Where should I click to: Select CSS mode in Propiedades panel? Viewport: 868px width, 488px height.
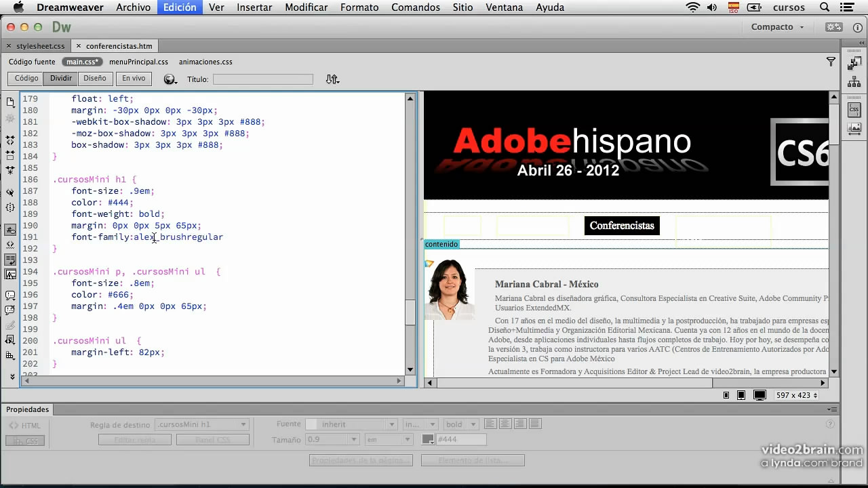25,441
